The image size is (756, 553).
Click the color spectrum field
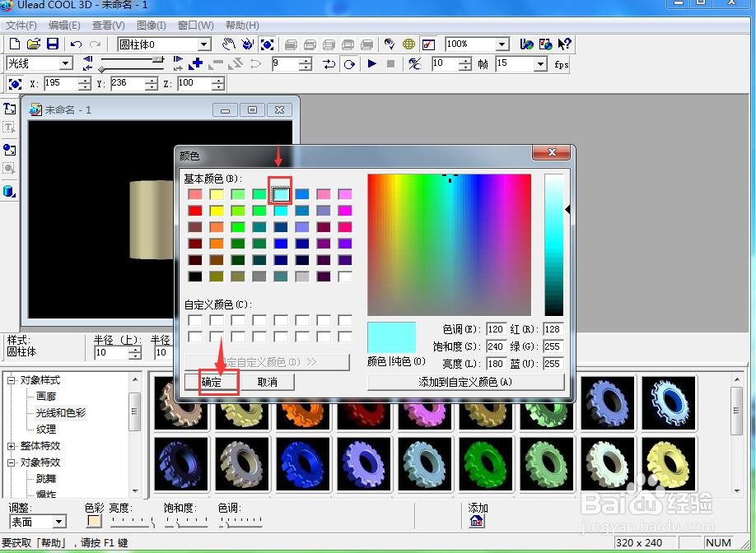click(449, 244)
